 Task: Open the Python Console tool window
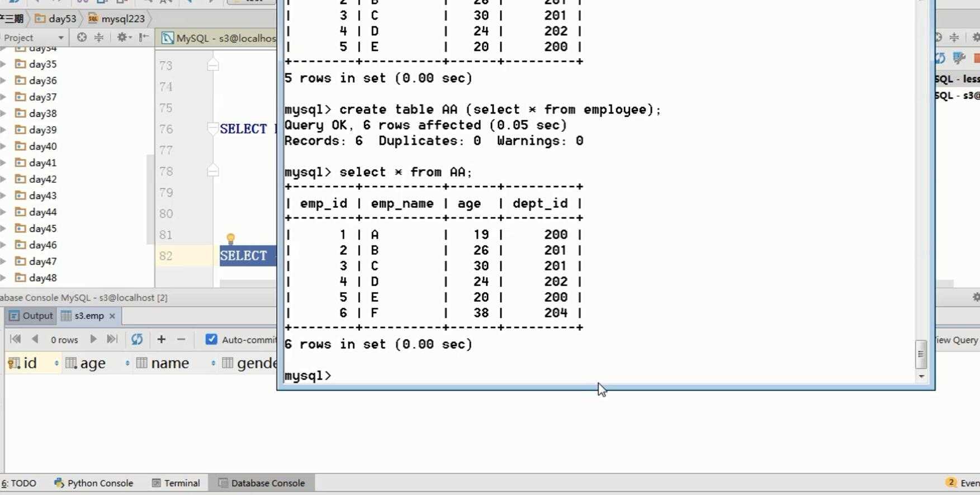[93, 483]
